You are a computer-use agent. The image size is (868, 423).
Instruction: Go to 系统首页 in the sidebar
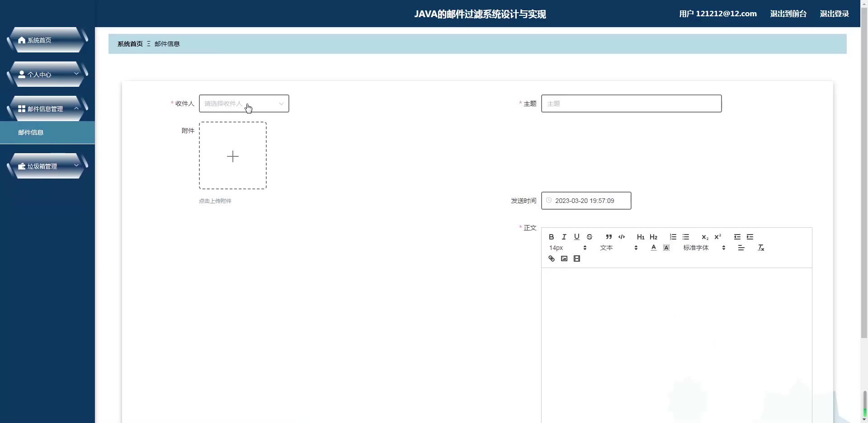click(x=47, y=40)
